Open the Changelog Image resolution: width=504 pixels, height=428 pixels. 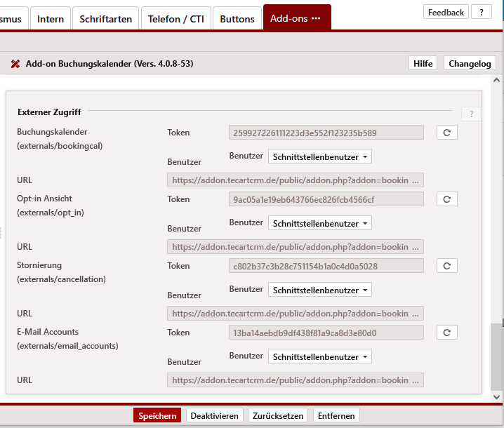(470, 64)
